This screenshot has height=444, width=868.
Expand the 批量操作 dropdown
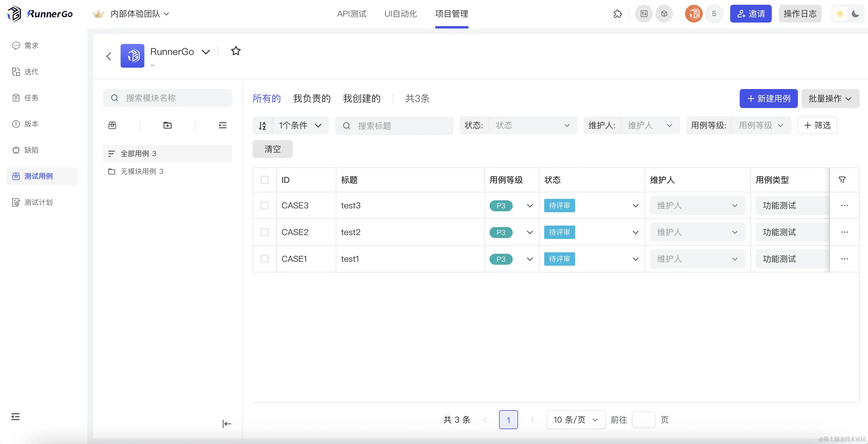830,99
